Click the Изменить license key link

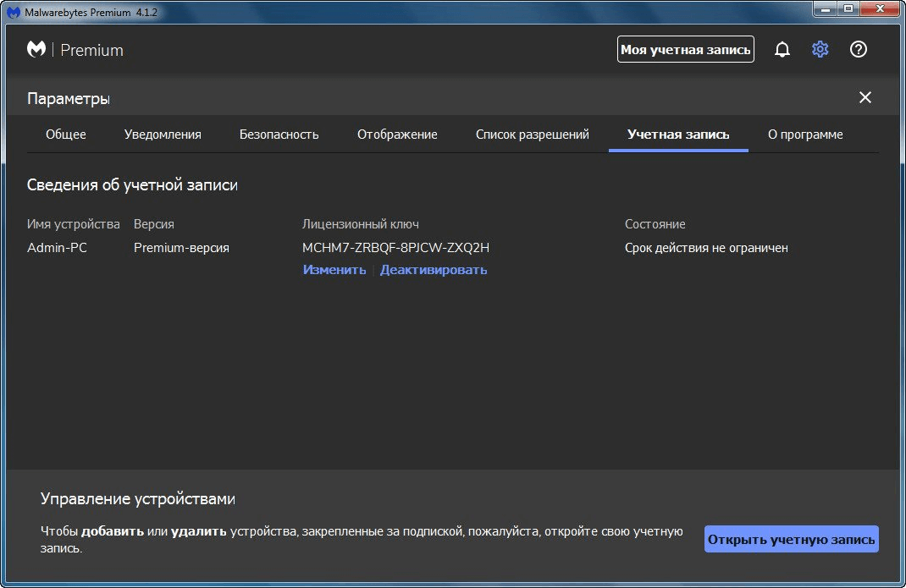click(334, 270)
